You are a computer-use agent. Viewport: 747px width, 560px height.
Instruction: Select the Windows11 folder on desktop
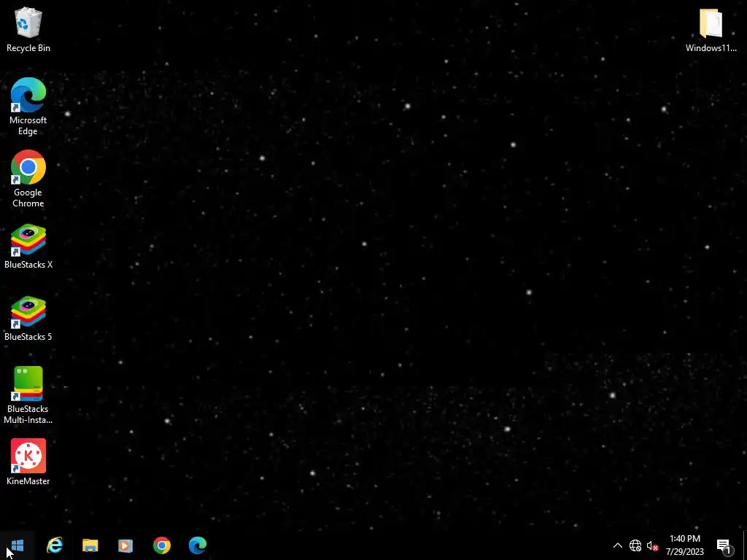(711, 29)
